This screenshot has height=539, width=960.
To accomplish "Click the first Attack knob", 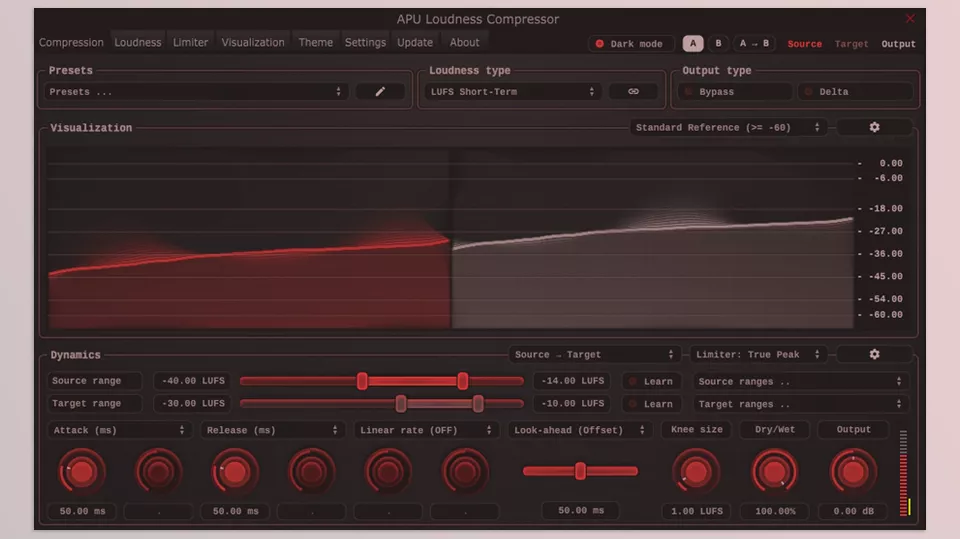I will [82, 472].
